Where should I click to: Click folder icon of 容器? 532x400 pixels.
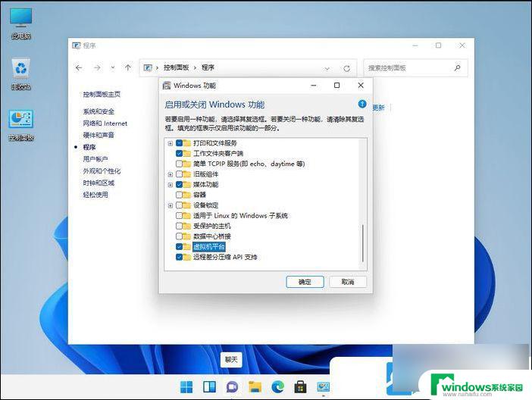187,195
